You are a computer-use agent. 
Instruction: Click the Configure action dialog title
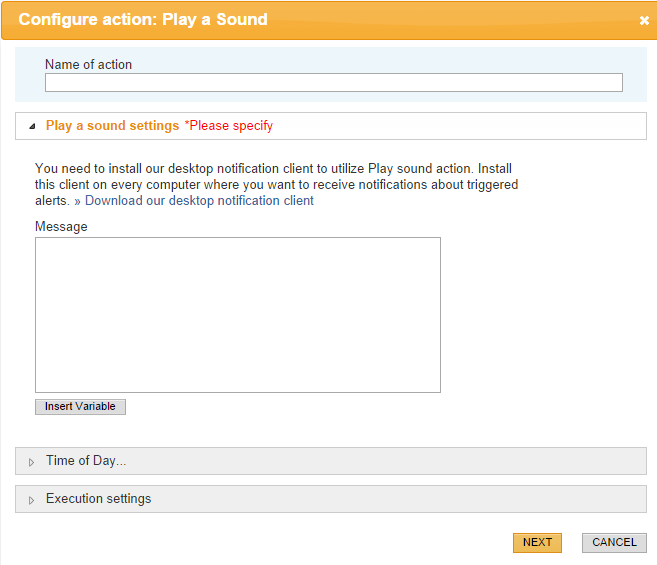point(143,20)
